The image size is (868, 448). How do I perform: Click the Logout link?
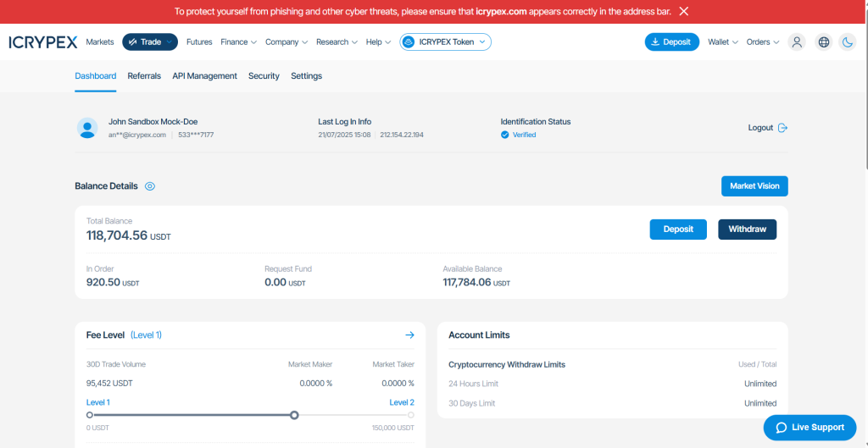pos(768,128)
